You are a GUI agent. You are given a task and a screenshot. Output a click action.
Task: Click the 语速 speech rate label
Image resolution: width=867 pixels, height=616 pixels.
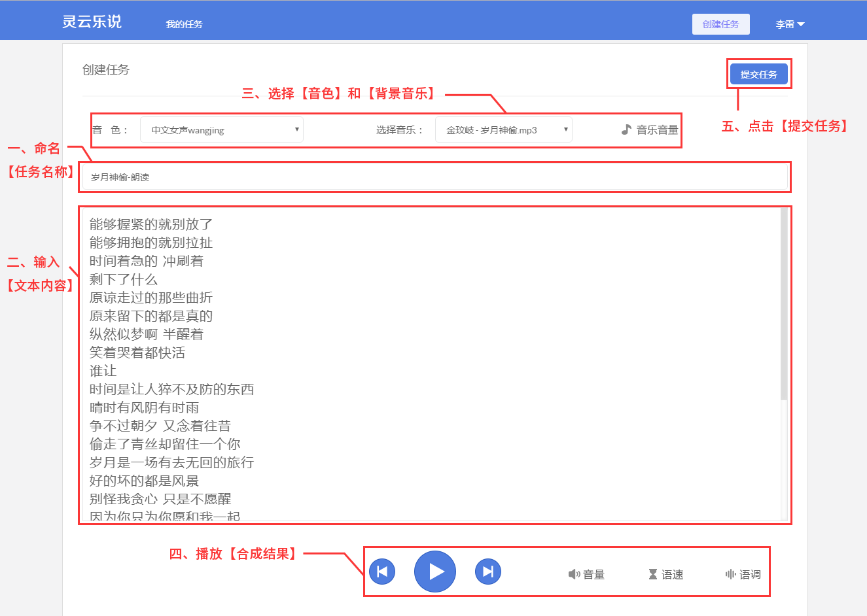672,575
